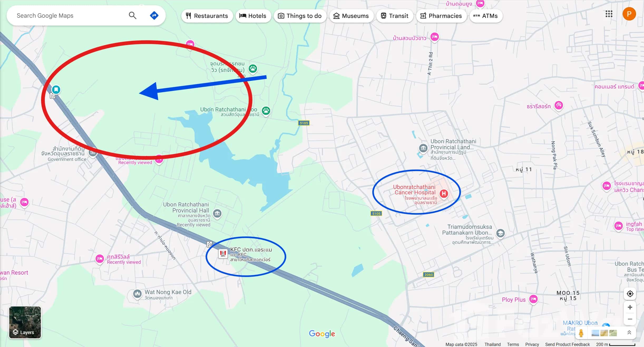Open the Privacy link
644x347 pixels.
pyautogui.click(x=532, y=344)
